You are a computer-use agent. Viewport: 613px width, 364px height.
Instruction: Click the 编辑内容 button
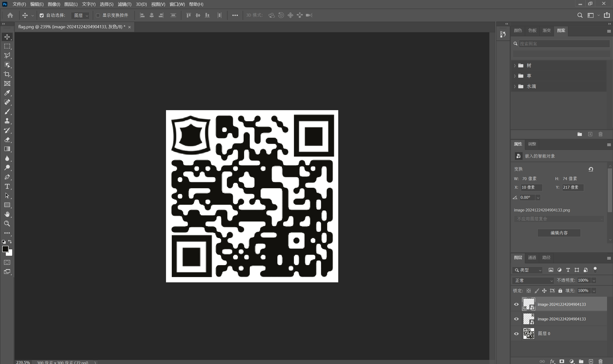coord(559,233)
